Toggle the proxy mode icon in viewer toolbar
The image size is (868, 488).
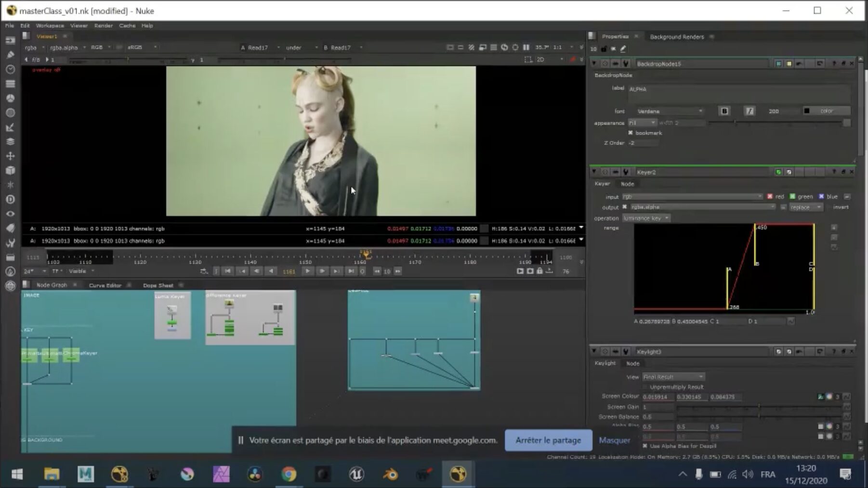click(x=471, y=47)
